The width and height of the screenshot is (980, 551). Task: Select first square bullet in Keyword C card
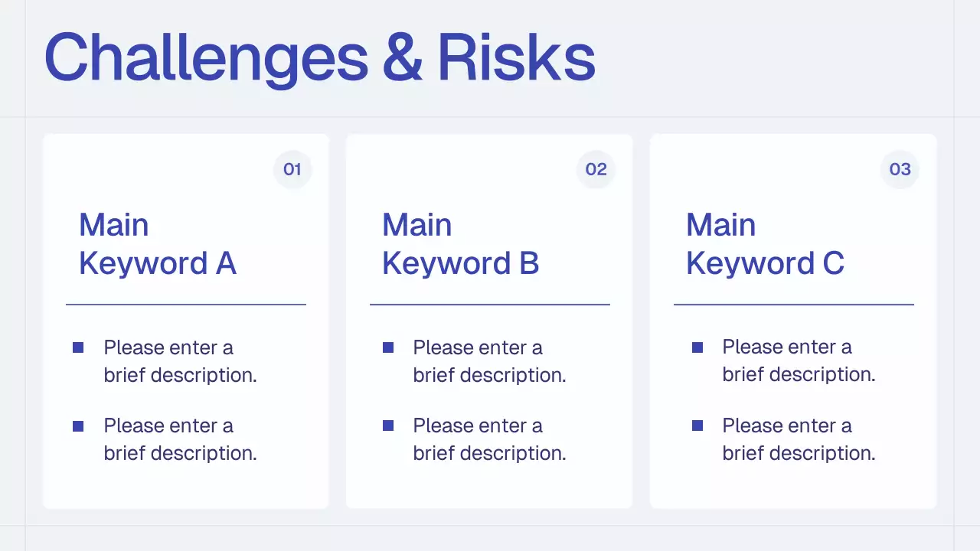(697, 347)
